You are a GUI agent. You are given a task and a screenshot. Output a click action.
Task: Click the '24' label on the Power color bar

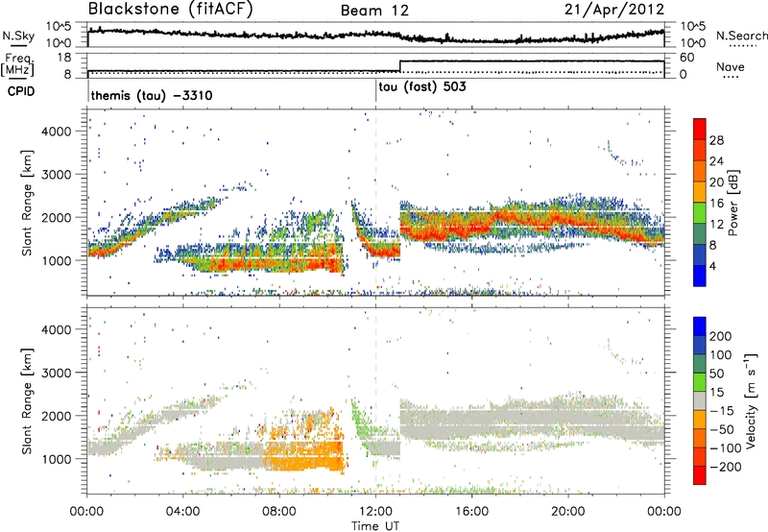(716, 161)
